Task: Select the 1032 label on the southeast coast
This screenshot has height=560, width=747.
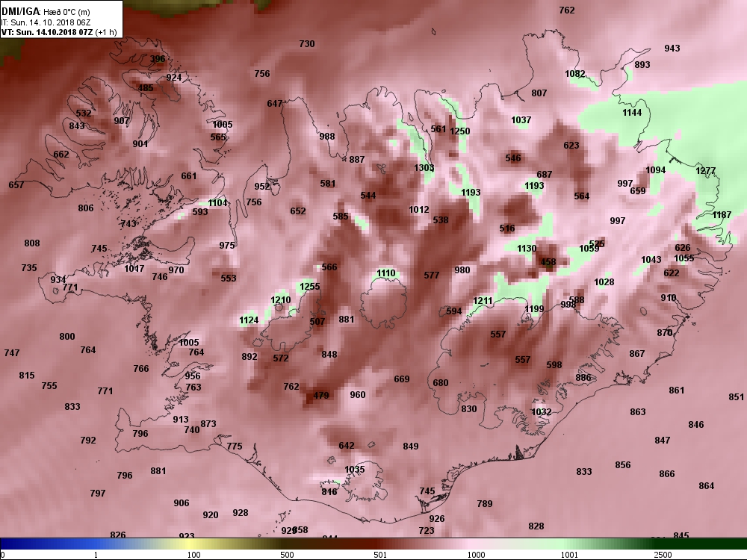Action: (541, 412)
